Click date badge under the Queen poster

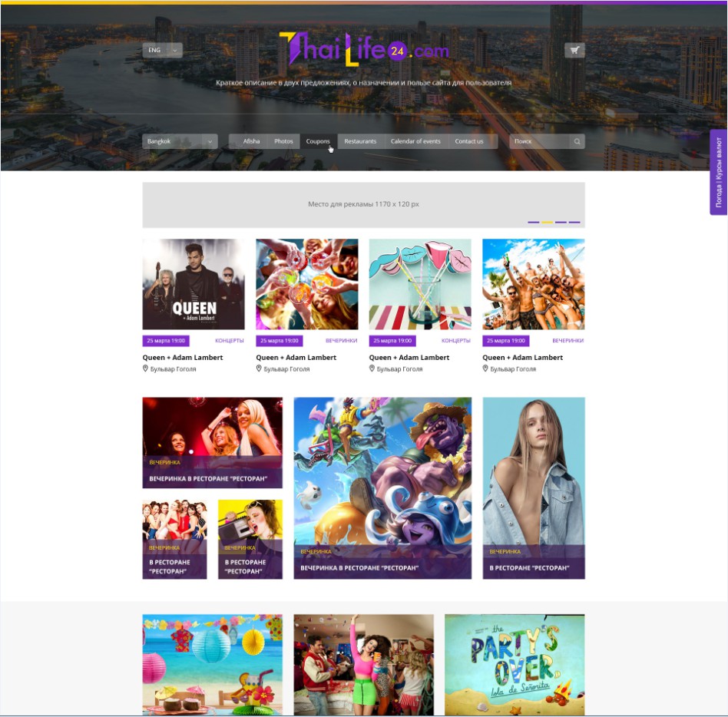click(x=166, y=341)
